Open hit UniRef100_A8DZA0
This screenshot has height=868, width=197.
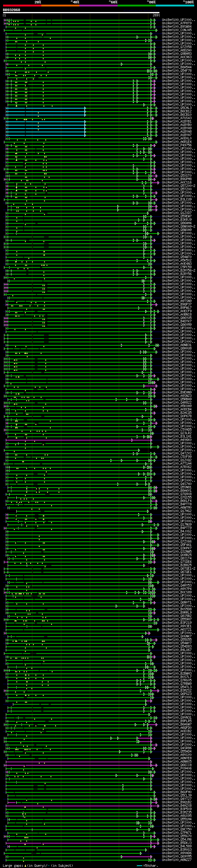pyautogui.click(x=177, y=50)
